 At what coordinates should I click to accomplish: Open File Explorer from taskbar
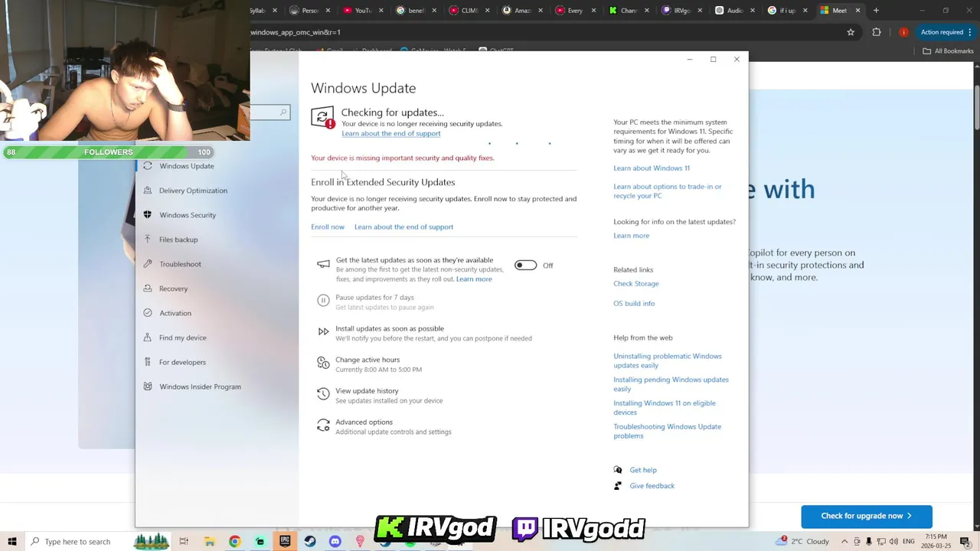point(209,542)
